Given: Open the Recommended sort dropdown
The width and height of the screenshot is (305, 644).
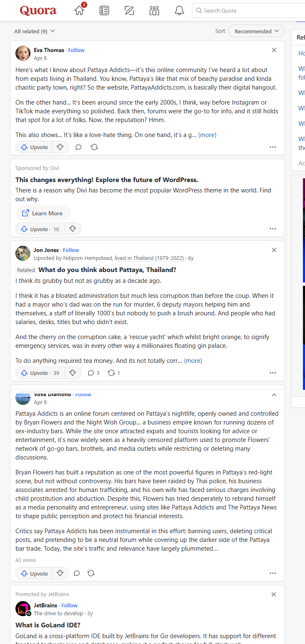Looking at the screenshot, I should [256, 31].
